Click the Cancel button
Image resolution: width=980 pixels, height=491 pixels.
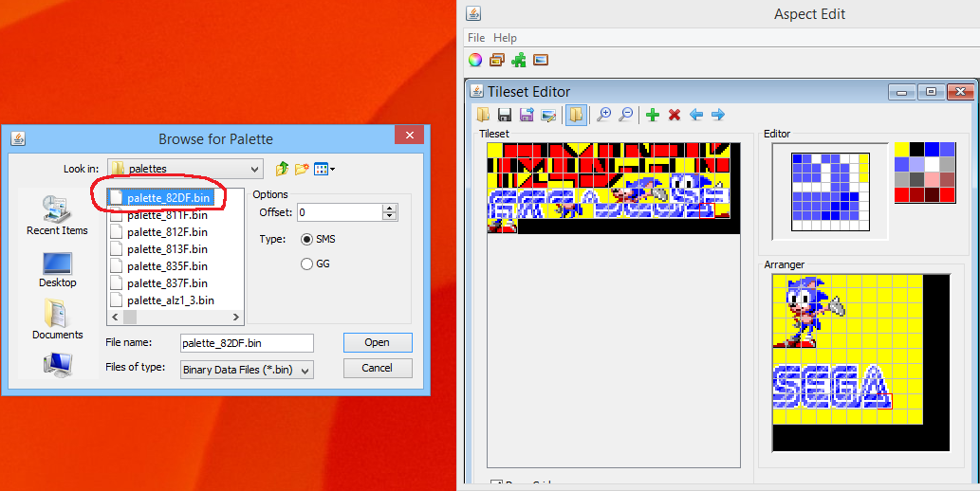tap(378, 368)
